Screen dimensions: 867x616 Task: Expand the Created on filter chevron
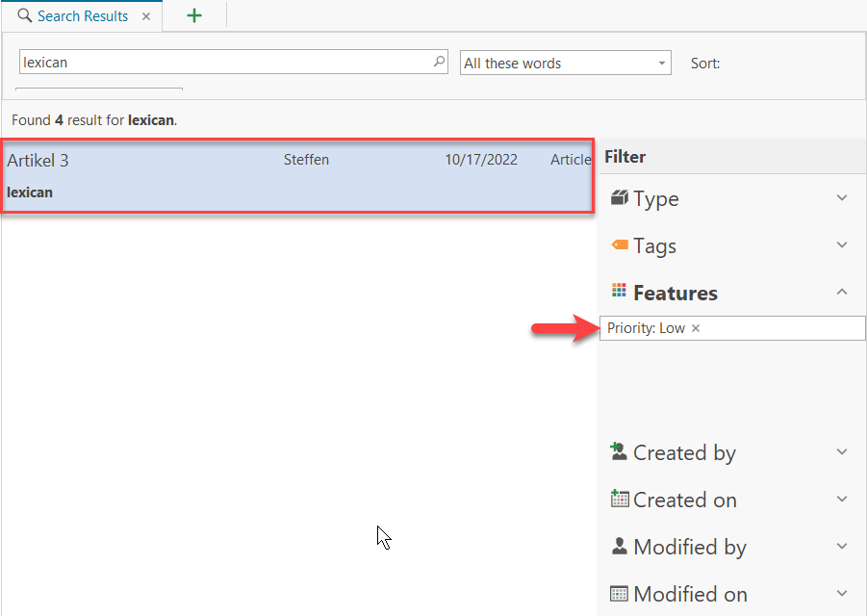coord(842,499)
